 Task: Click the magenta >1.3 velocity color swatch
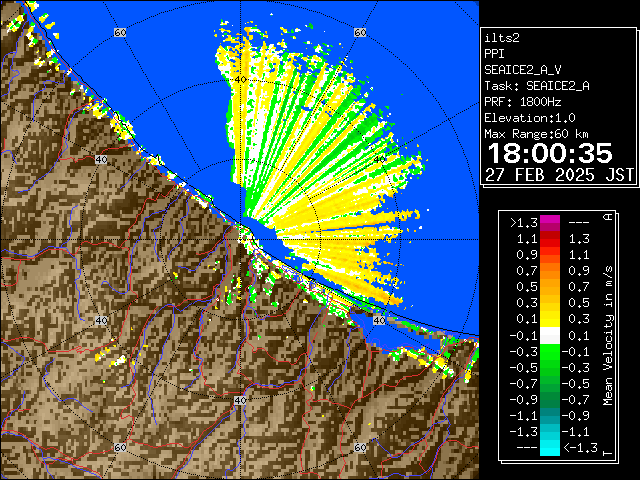[550, 223]
